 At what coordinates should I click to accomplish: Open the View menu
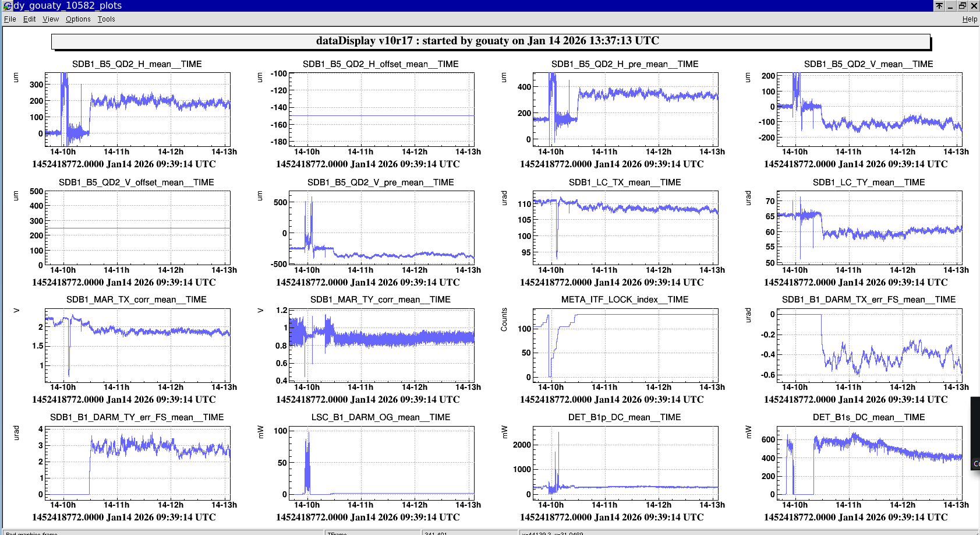click(x=51, y=19)
